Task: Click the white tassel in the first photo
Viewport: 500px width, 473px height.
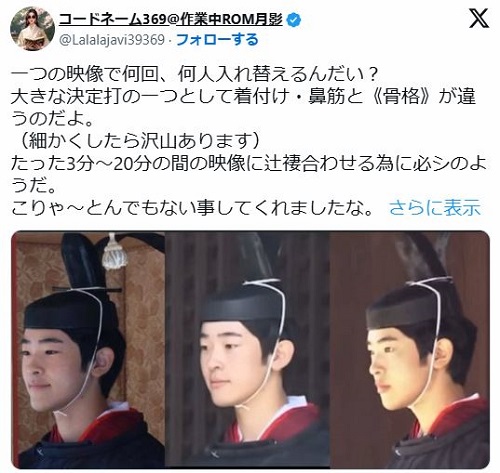Action: click(113, 253)
